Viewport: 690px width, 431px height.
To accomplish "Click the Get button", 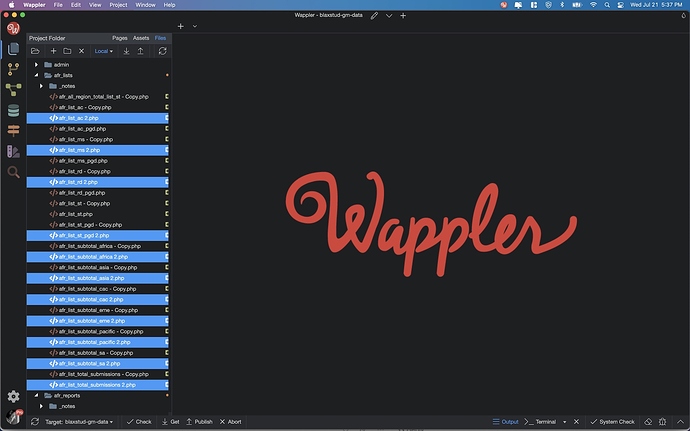I will tap(170, 422).
